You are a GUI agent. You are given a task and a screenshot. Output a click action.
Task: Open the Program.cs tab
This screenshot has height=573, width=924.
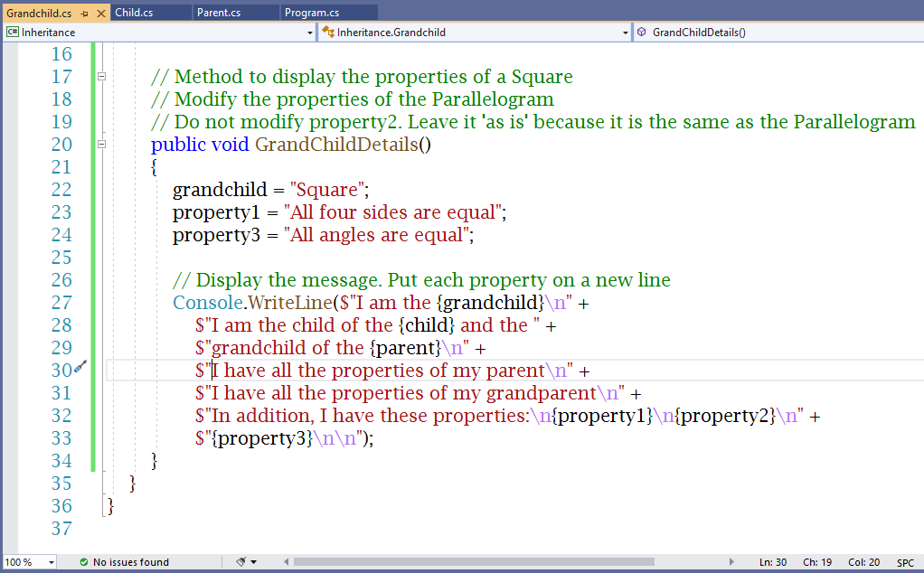[x=311, y=13]
